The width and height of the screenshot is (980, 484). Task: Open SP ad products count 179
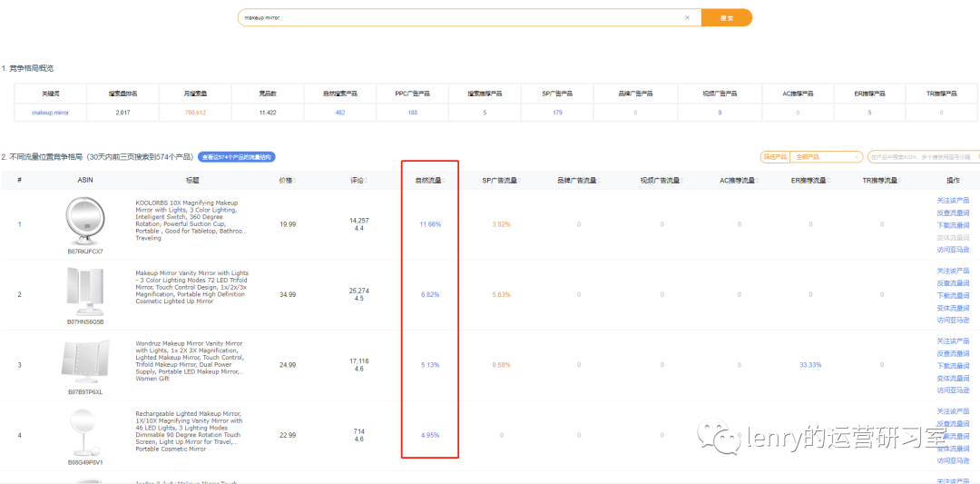click(x=557, y=113)
